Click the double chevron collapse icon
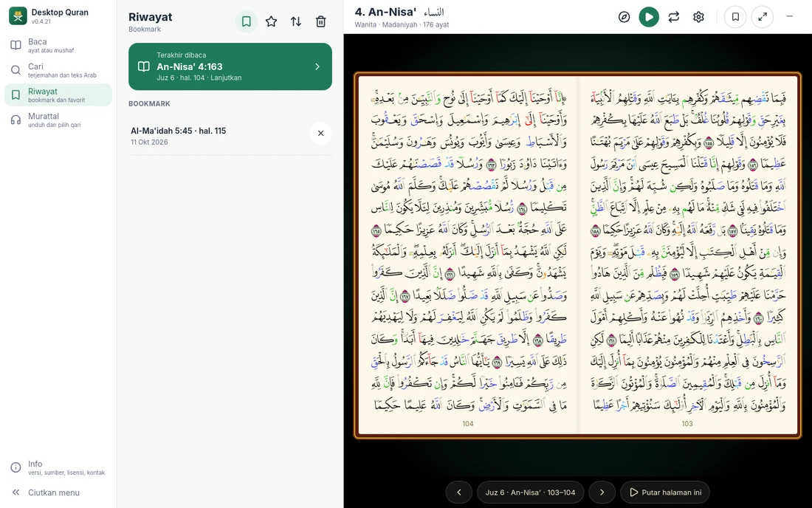 [x=16, y=492]
